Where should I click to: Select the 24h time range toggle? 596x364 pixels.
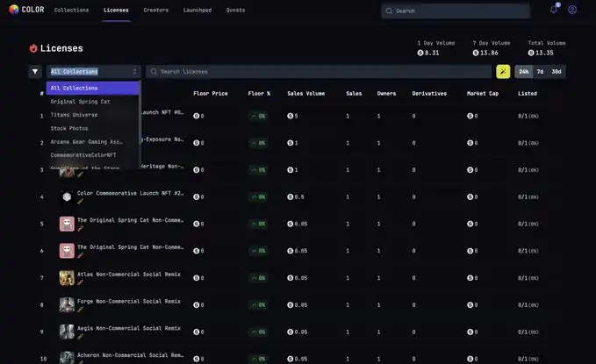coord(524,72)
